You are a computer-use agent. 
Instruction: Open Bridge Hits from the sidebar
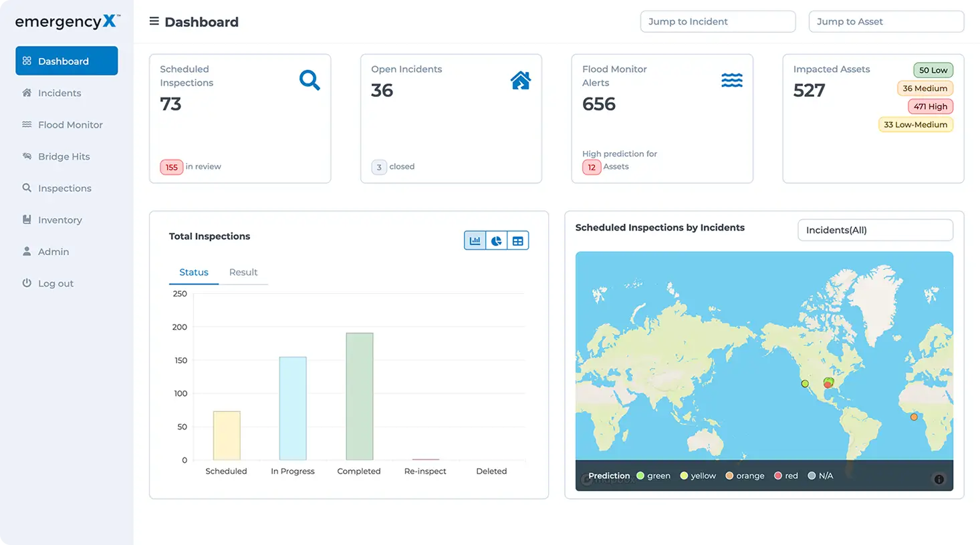[x=64, y=156]
